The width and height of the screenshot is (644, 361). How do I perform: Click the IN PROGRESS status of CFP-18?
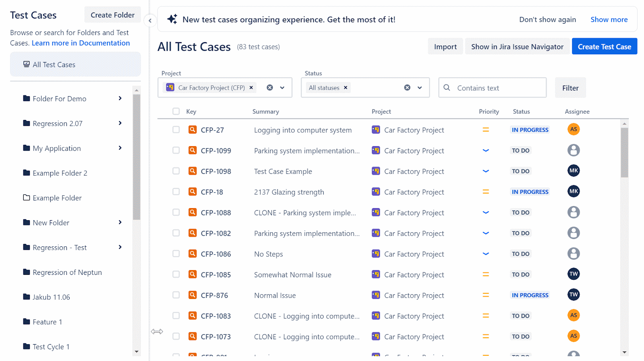click(x=530, y=192)
